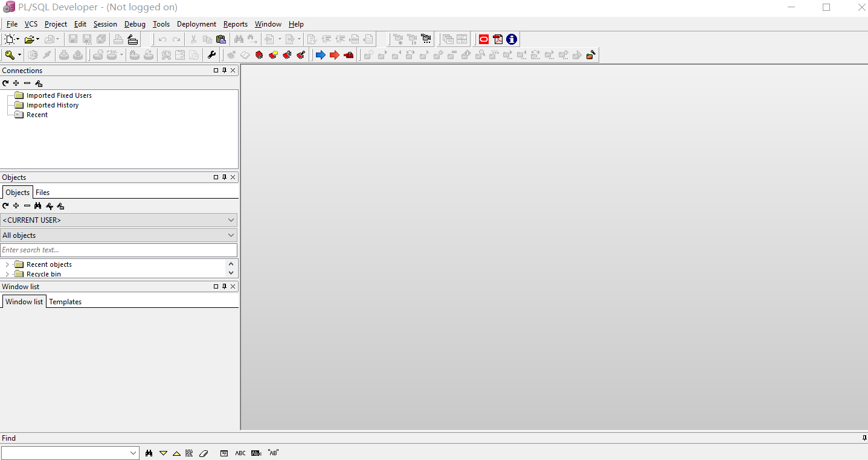
Task: Toggle the pin on the Find bar
Action: [864, 438]
